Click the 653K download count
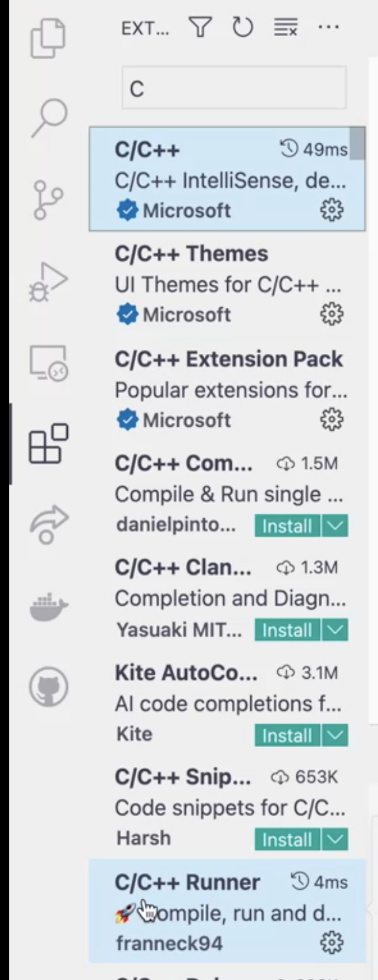The height and width of the screenshot is (980, 378). point(304,777)
